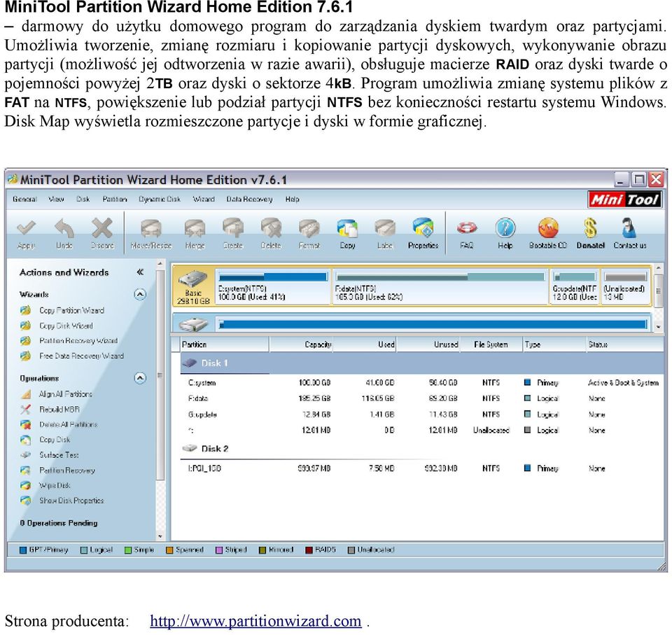
Task: Click the Discard X icon
Action: click(x=102, y=228)
